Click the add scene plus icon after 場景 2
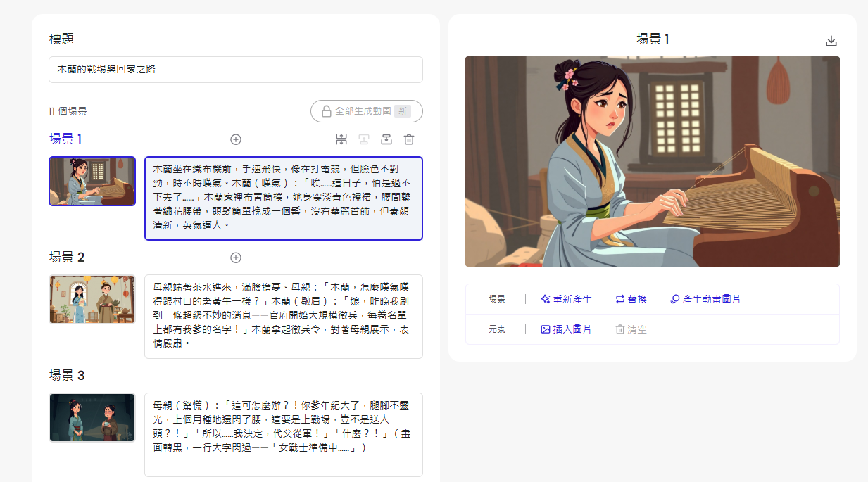Viewport: 868px width, 482px height. (x=236, y=258)
